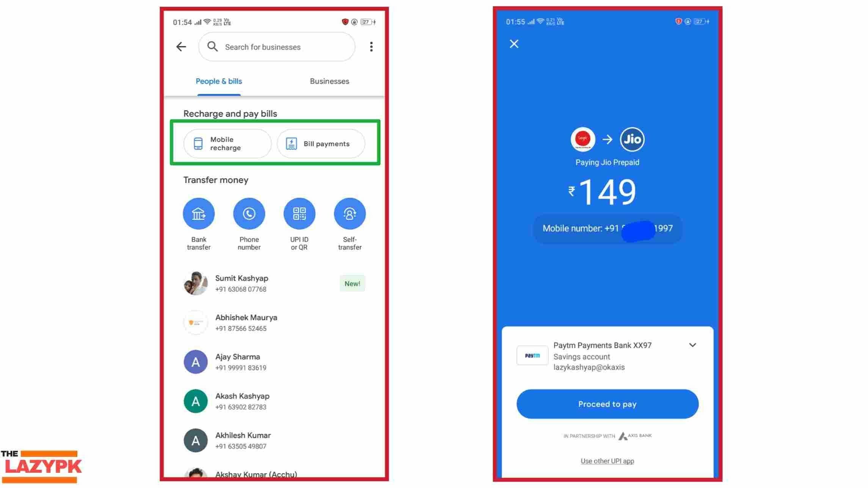Click the Phone number transfer icon
Viewport: 868px width, 488px height.
click(249, 213)
